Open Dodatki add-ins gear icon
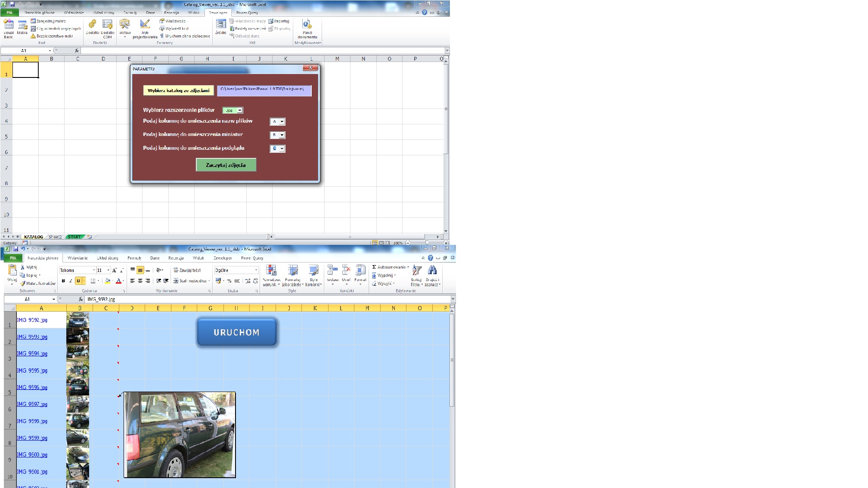Image resolution: width=868 pixels, height=488 pixels. [92, 27]
